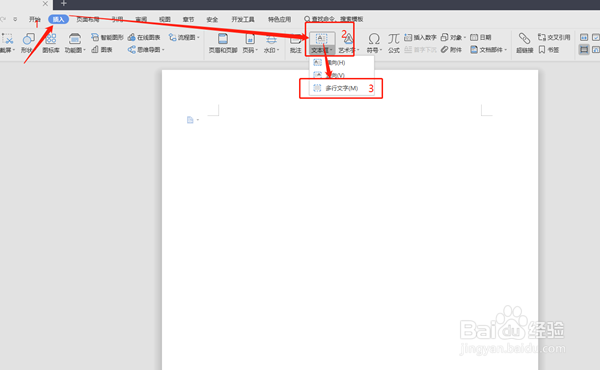Image resolution: width=600 pixels, height=370 pixels.
Task: Click 插入数字 insert number
Action: (x=420, y=37)
